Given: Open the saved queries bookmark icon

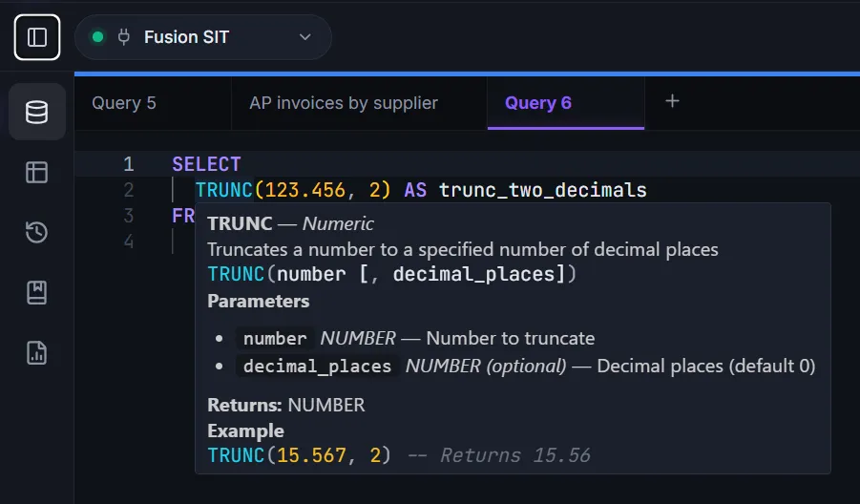Looking at the screenshot, I should click(36, 292).
